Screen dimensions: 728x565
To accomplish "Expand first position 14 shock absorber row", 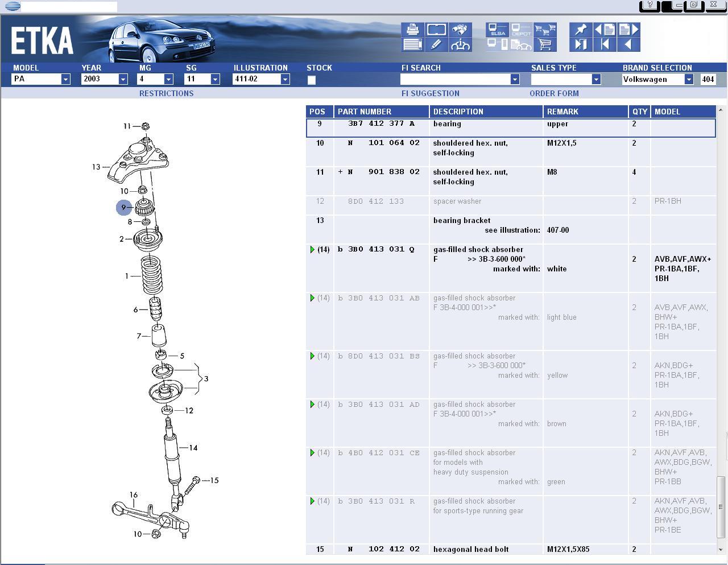I will 312,250.
